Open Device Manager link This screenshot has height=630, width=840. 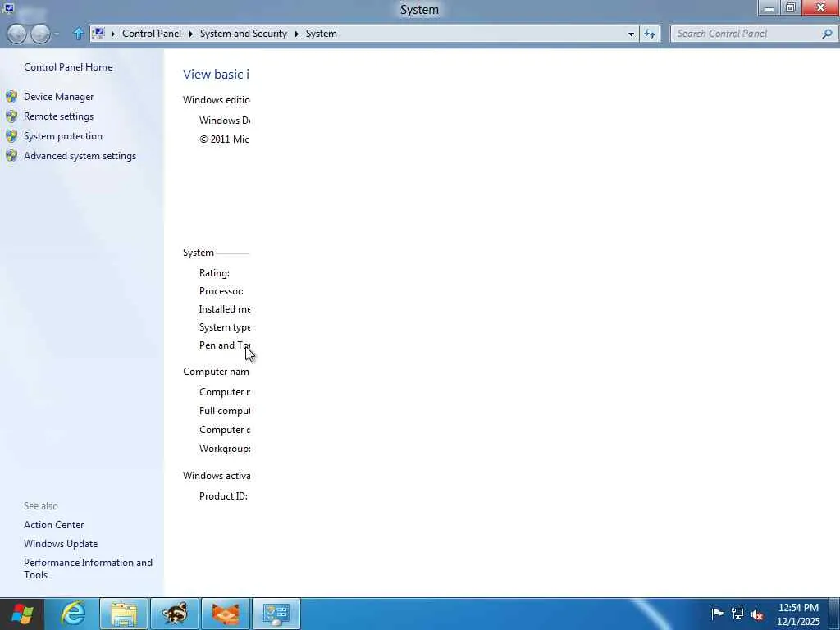[59, 97]
